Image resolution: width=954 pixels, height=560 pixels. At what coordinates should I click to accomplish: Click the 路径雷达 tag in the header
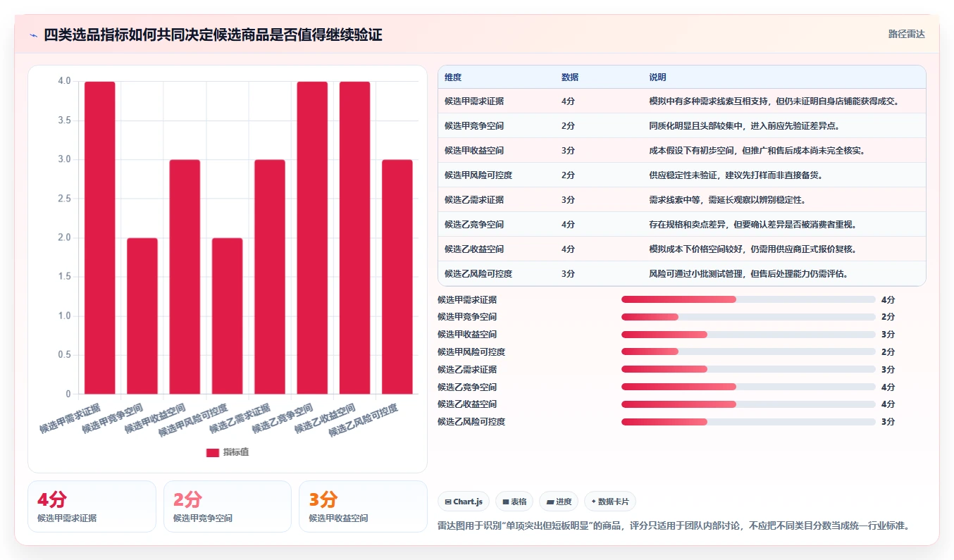coord(906,34)
